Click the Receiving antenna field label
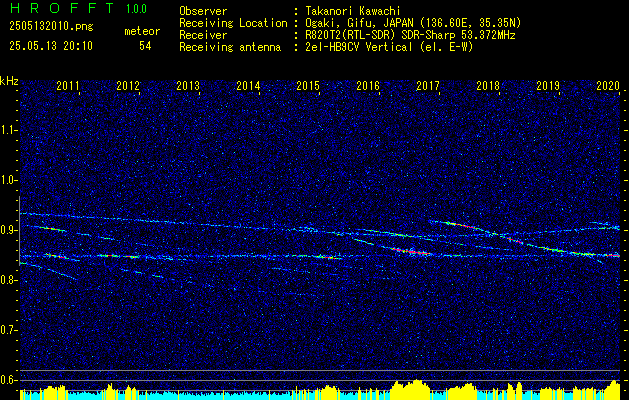The image size is (629, 400). coord(230,47)
